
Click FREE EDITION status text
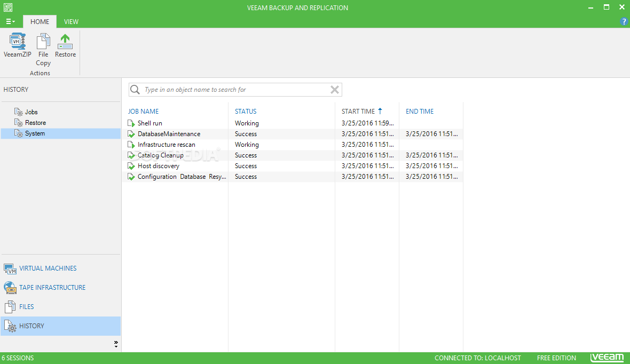pyautogui.click(x=556, y=358)
